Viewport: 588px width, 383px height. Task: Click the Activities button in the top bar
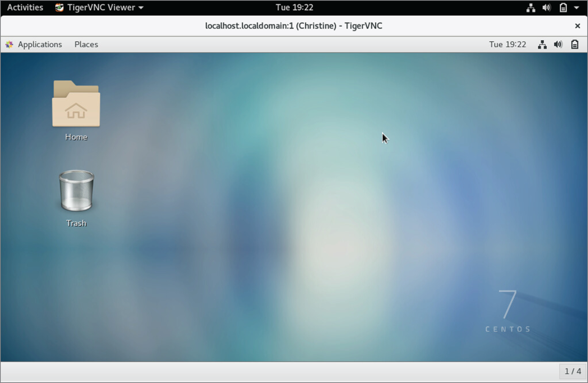[25, 7]
